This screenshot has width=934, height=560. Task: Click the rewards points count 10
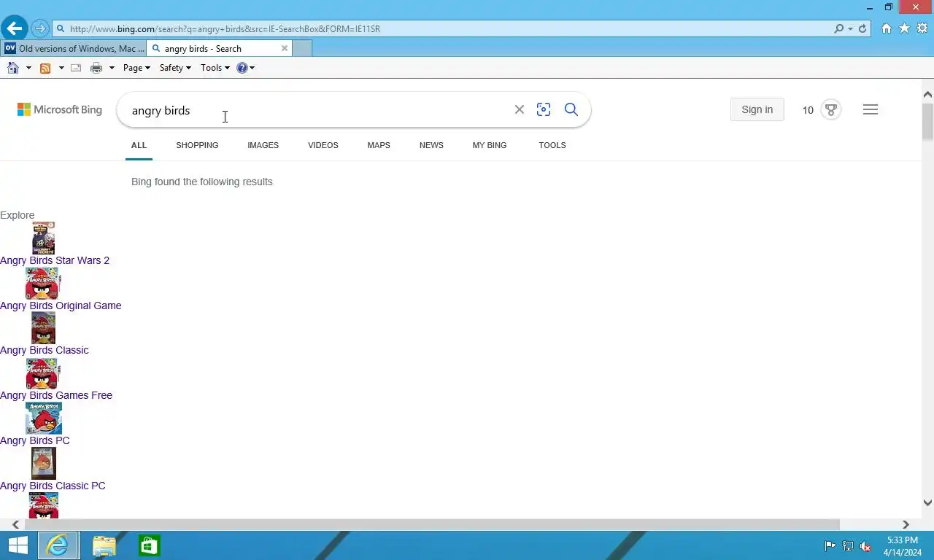(808, 110)
